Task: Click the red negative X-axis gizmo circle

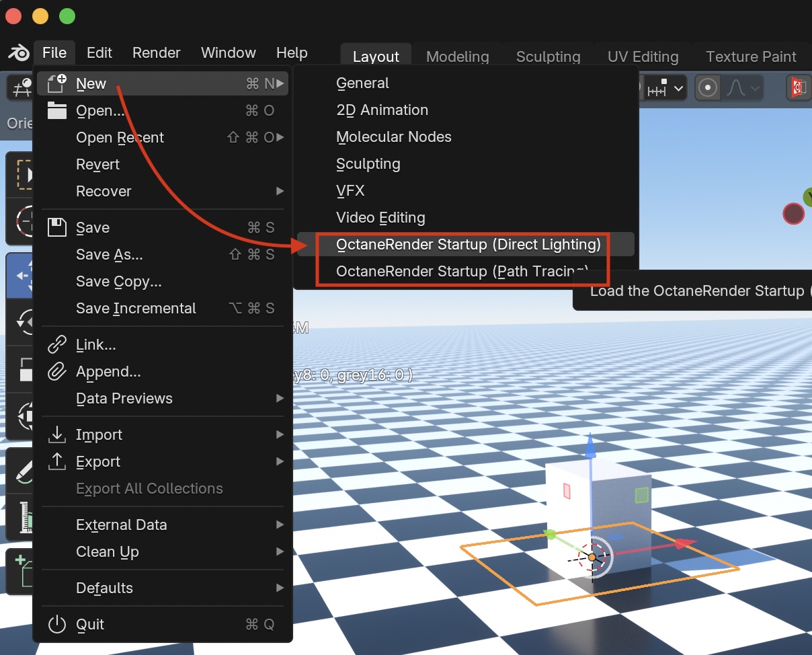Action: coord(794,214)
